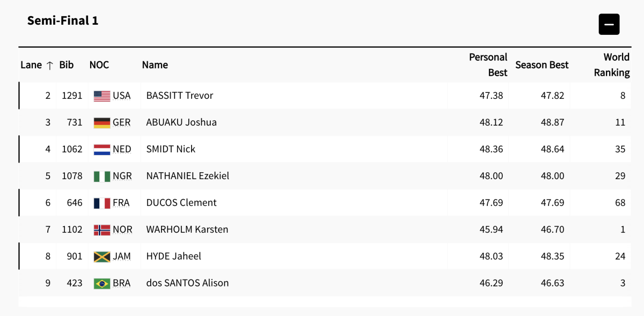Sort by Season Best column header

(x=542, y=65)
